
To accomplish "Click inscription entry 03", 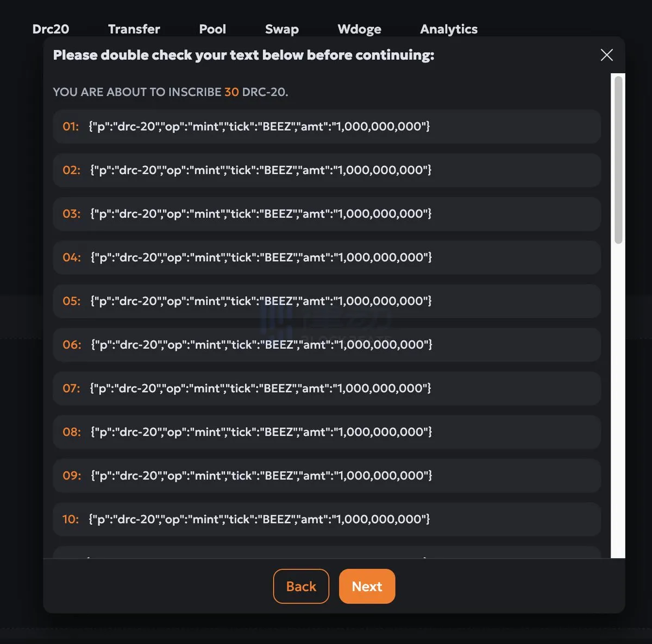I will coord(327,214).
